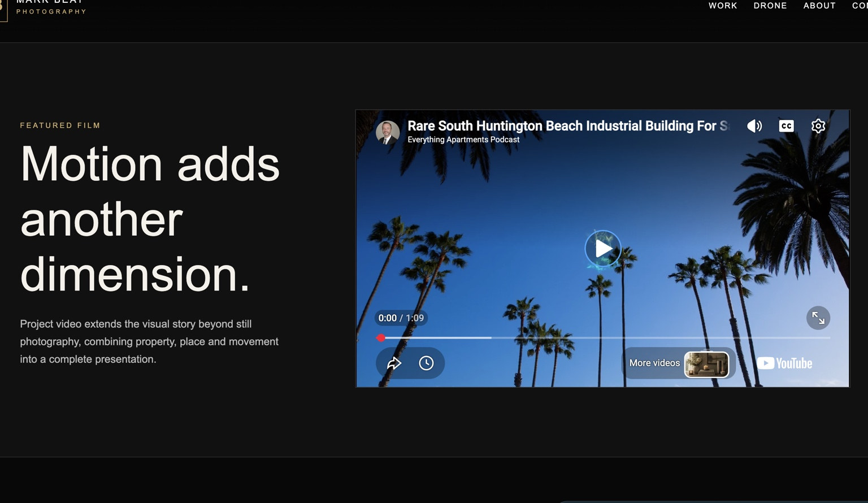The width and height of the screenshot is (868, 503).
Task: Open the ABOUT navigation item
Action: pyautogui.click(x=819, y=6)
